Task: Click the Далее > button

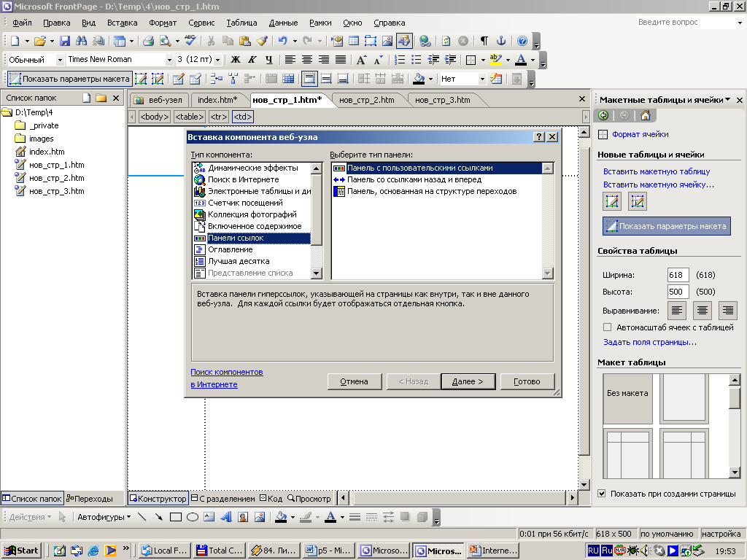Action: coord(468,381)
